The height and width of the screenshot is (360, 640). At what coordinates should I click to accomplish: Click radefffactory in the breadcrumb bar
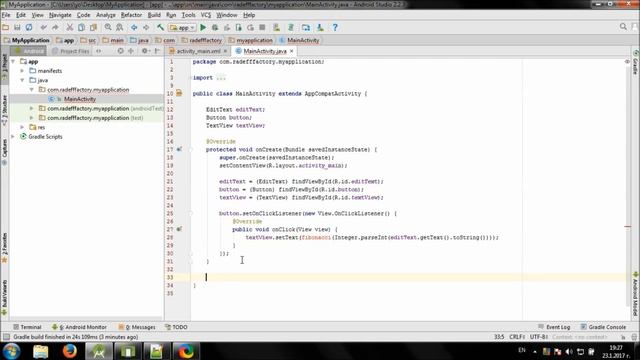[202, 40]
